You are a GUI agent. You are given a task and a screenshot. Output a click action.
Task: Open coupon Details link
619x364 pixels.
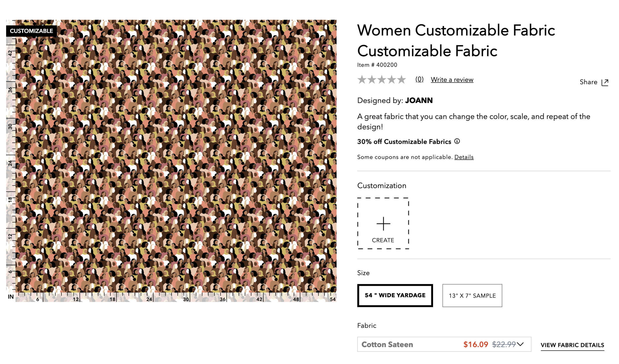(x=464, y=157)
